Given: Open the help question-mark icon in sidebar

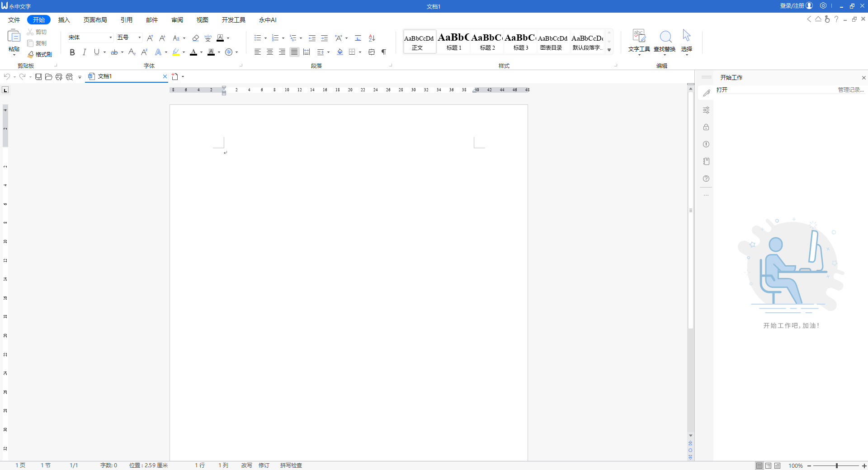Looking at the screenshot, I should pos(706,179).
